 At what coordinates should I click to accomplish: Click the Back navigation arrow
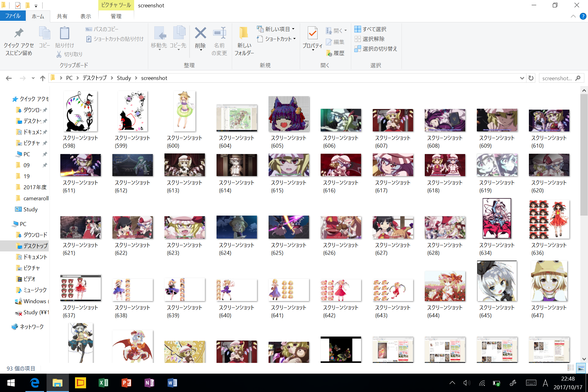(9, 78)
